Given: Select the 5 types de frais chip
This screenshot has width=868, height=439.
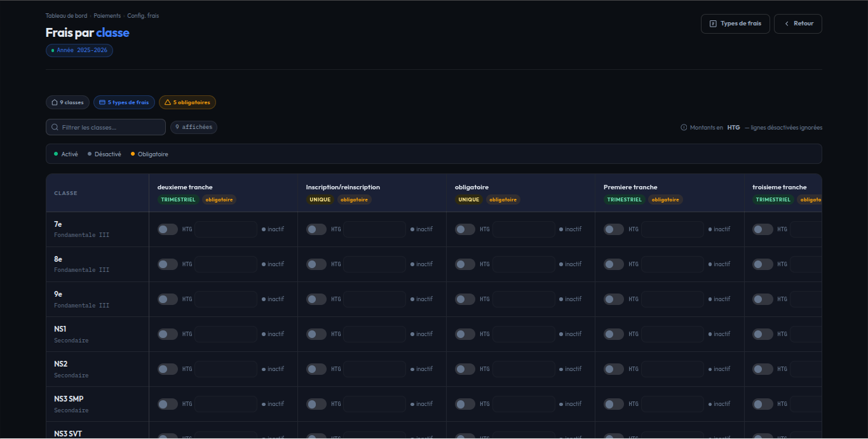Looking at the screenshot, I should coord(124,102).
